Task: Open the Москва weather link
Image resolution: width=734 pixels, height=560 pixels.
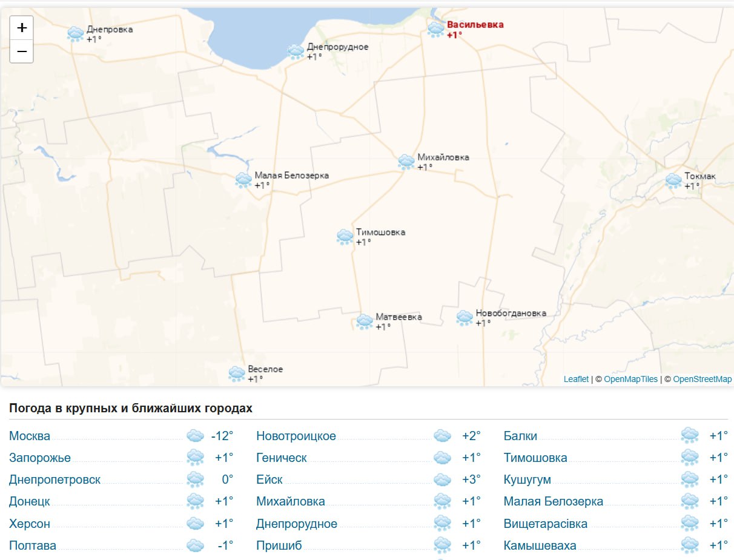Action: point(30,436)
